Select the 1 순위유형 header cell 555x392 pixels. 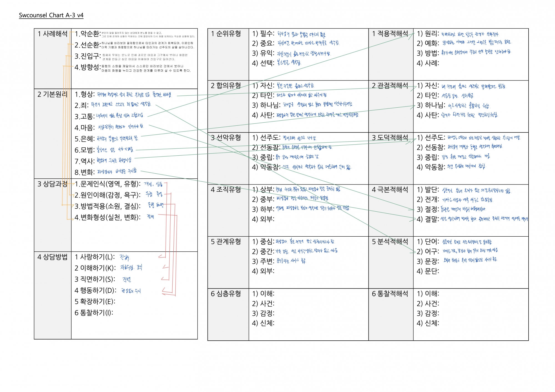click(x=226, y=34)
